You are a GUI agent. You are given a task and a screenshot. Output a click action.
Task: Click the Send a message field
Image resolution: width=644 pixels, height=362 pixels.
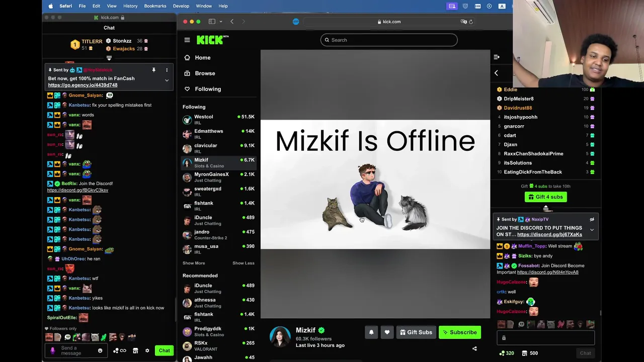75,350
